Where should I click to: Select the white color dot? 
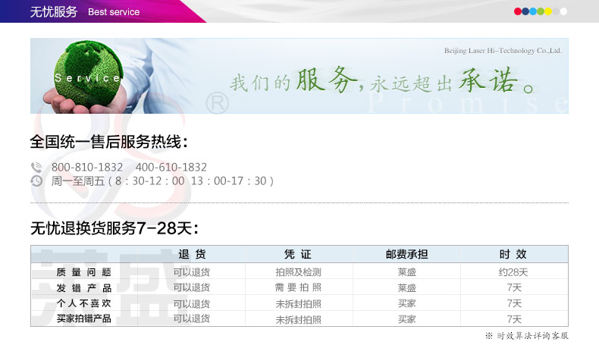(x=563, y=11)
